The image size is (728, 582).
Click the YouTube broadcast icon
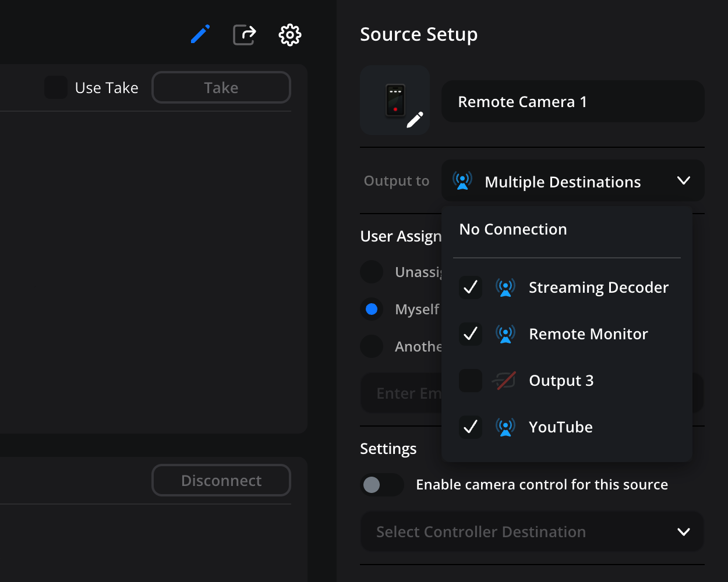[x=506, y=427]
